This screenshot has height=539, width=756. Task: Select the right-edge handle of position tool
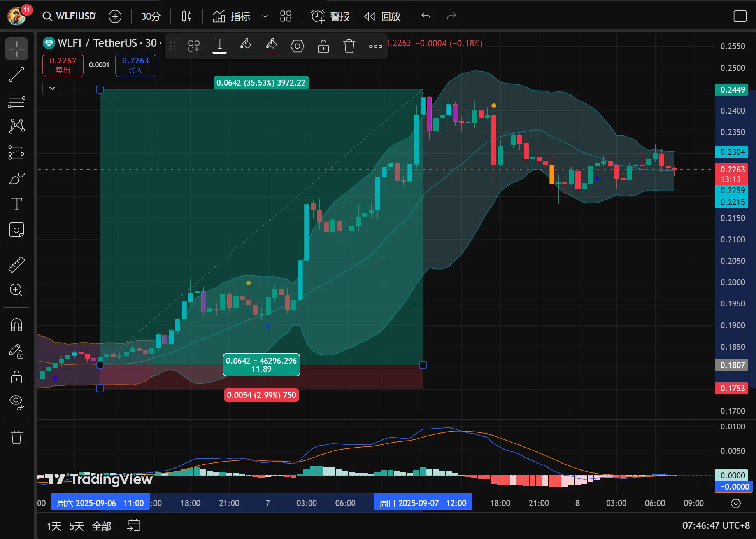pyautogui.click(x=423, y=365)
